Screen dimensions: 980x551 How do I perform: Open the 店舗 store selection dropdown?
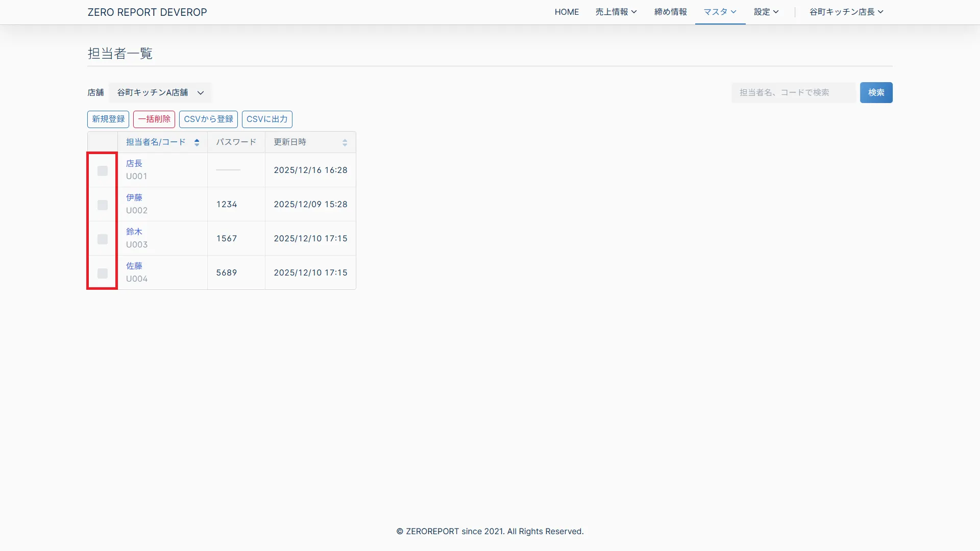160,92
